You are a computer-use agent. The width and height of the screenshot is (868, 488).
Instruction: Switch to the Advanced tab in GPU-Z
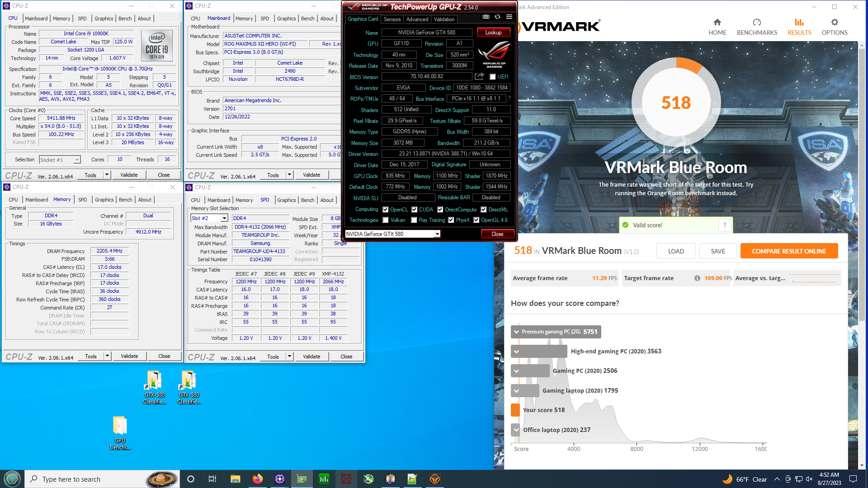[x=417, y=19]
